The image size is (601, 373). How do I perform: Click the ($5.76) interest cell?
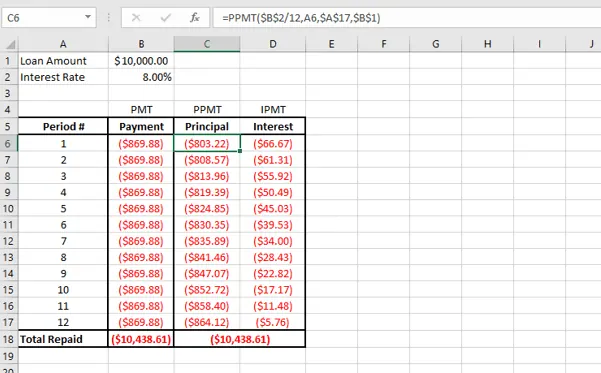pos(273,322)
